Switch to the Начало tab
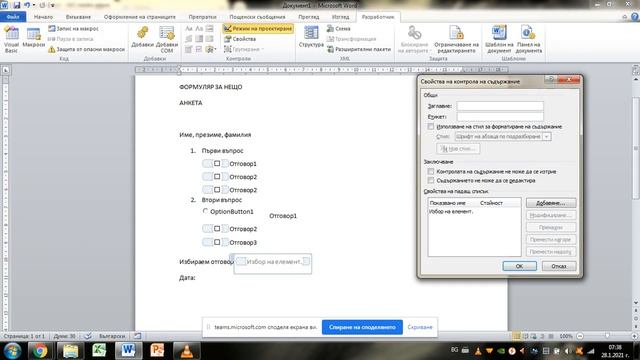Viewport: 640px width, 360px height. (x=43, y=17)
